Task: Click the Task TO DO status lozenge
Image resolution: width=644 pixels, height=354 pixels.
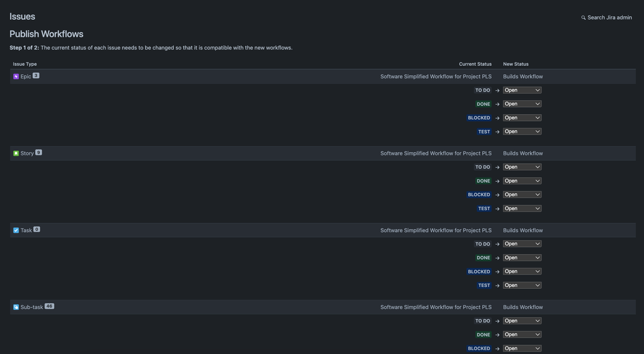Action: (x=483, y=244)
